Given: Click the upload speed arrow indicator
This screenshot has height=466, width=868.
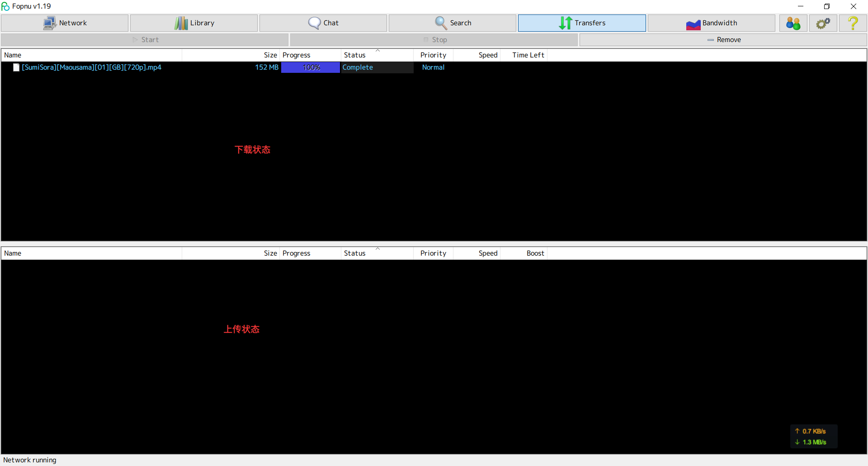Looking at the screenshot, I should pos(797,431).
